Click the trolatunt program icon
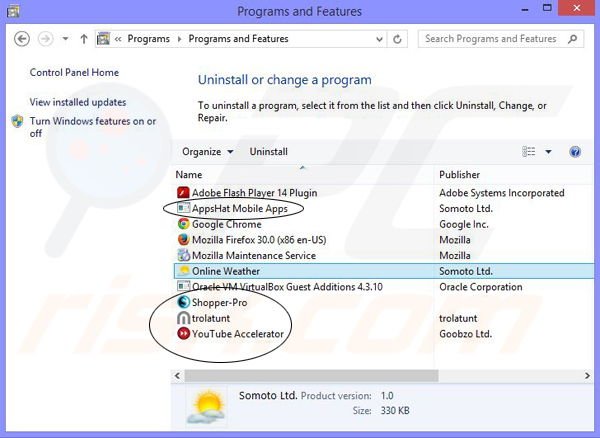The height and width of the screenshot is (438, 600). [184, 318]
